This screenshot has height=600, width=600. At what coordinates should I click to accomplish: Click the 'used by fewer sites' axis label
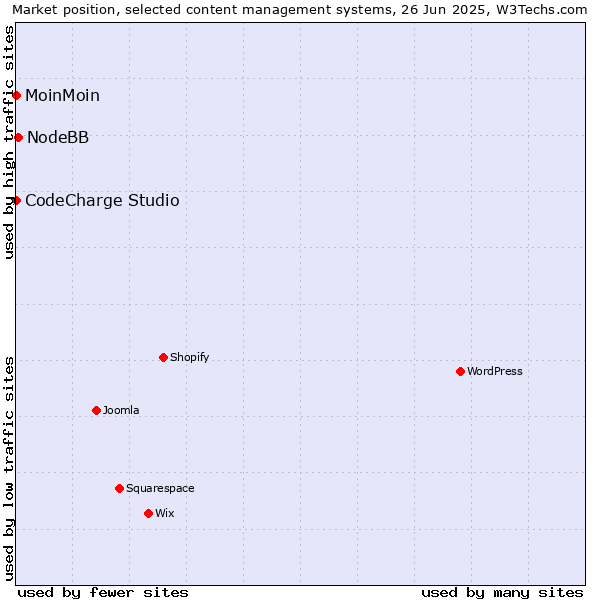click(x=103, y=593)
